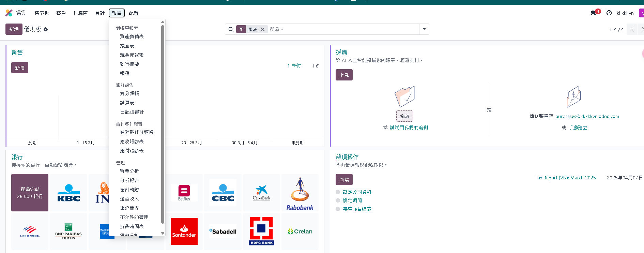Open the chat messages icon with badge

pyautogui.click(x=594, y=13)
